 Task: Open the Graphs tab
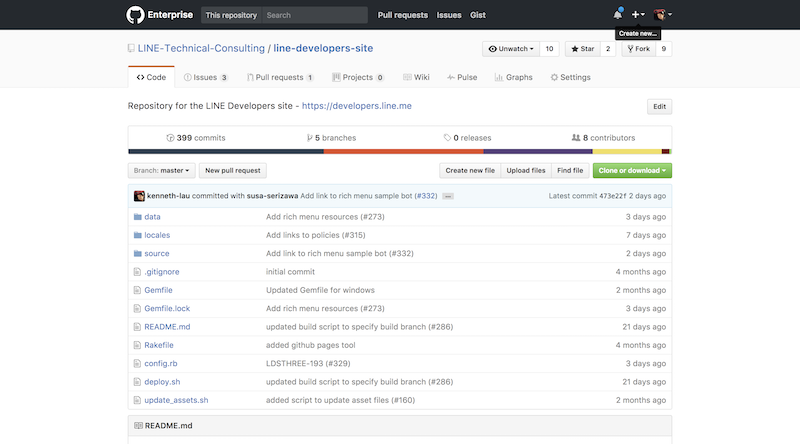click(x=513, y=77)
